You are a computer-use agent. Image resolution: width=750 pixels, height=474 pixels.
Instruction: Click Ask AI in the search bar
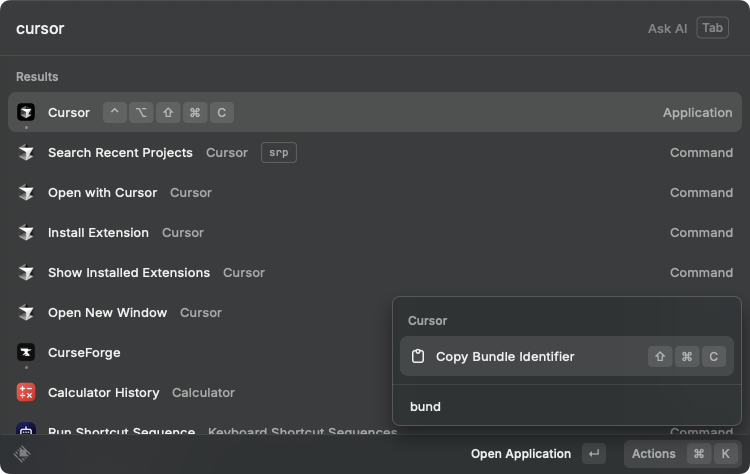pos(667,29)
